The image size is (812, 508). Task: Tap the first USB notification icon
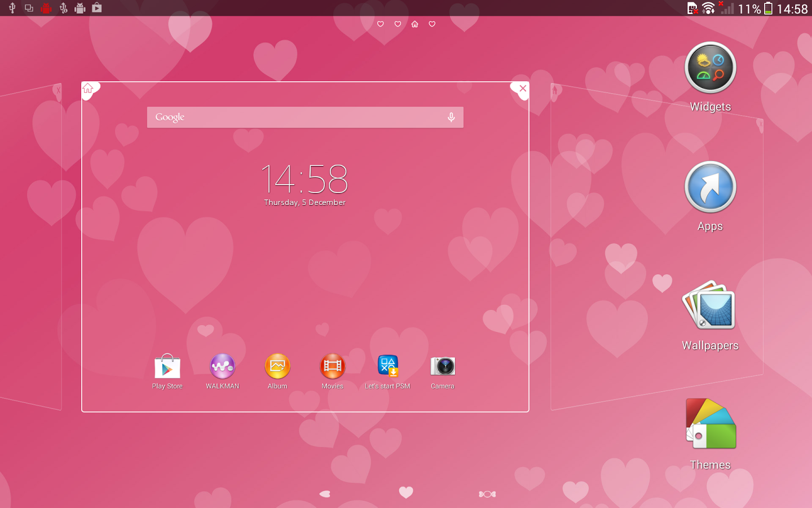tap(12, 8)
